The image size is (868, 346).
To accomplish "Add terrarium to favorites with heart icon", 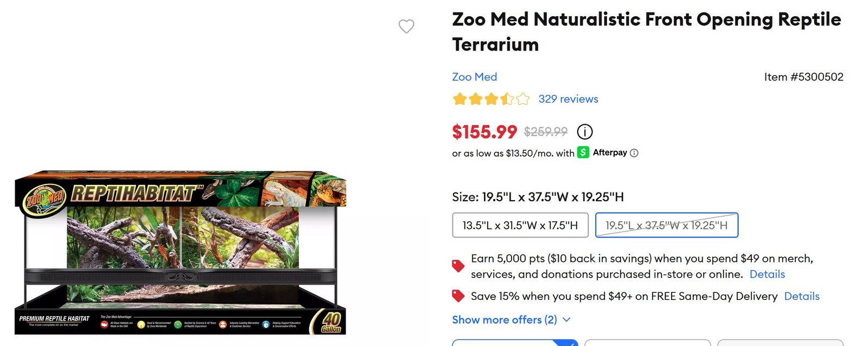I will [406, 26].
